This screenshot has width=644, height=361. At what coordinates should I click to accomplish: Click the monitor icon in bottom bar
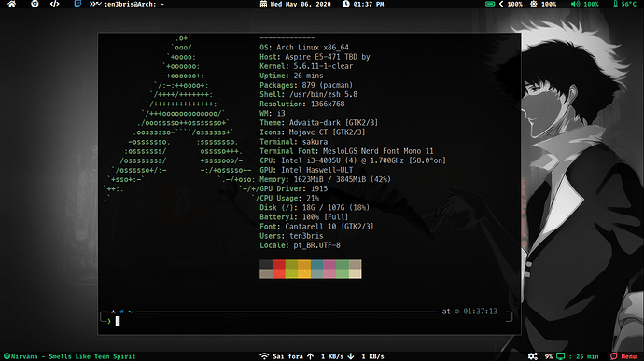click(x=561, y=356)
